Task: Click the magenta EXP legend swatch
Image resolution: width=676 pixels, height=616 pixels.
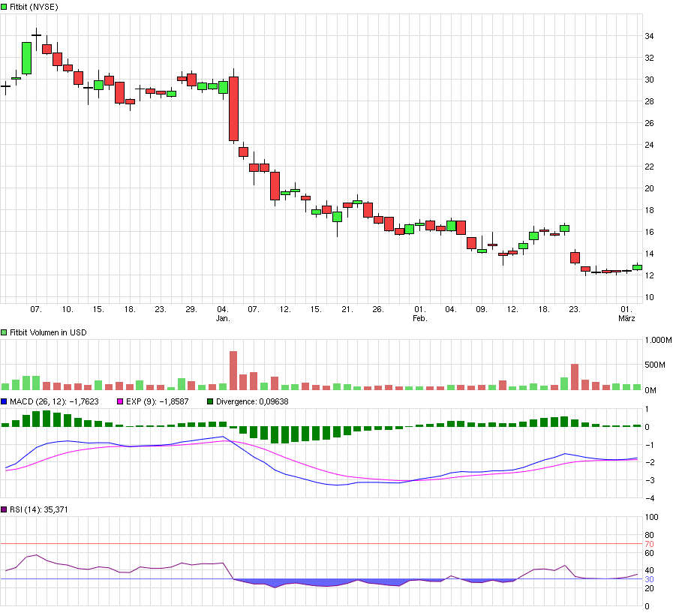Action: pos(120,401)
